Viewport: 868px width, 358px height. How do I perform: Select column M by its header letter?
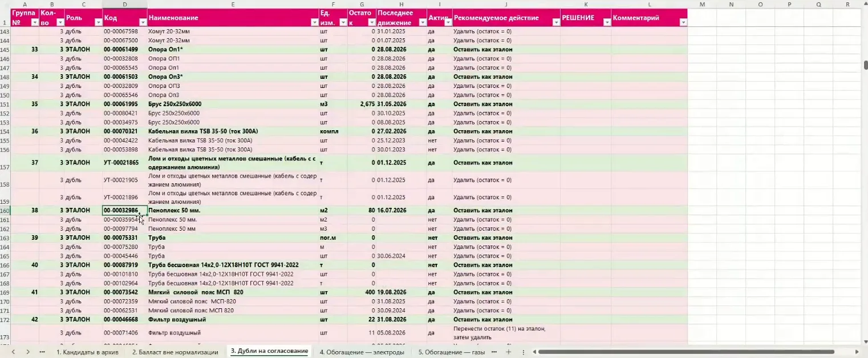(x=702, y=5)
